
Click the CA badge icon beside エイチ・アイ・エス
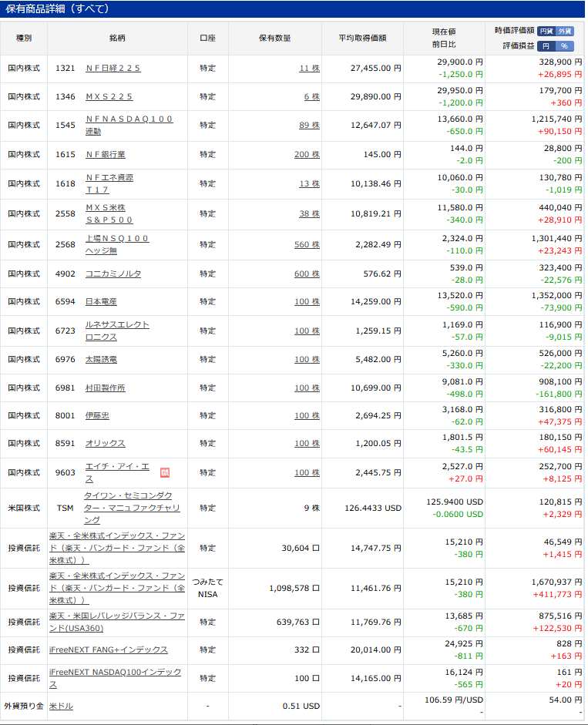pyautogui.click(x=165, y=472)
